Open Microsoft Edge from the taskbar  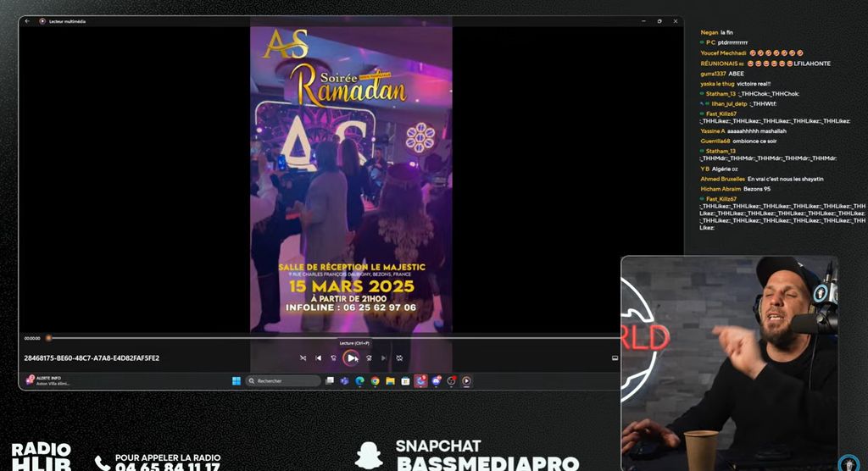coord(359,381)
